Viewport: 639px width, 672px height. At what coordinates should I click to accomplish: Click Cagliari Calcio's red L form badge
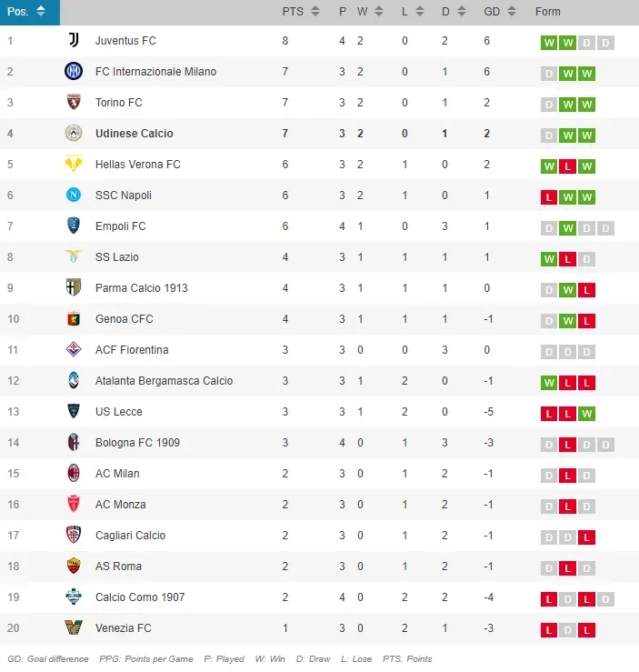pos(587,537)
